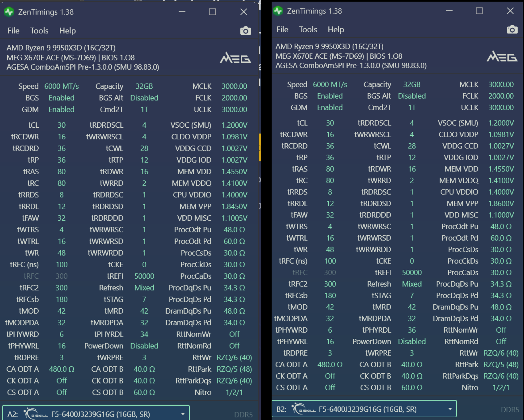Click BGS Alt 'Disabled' value in right window
Viewport: 524px width, 420px height.
pos(412,96)
